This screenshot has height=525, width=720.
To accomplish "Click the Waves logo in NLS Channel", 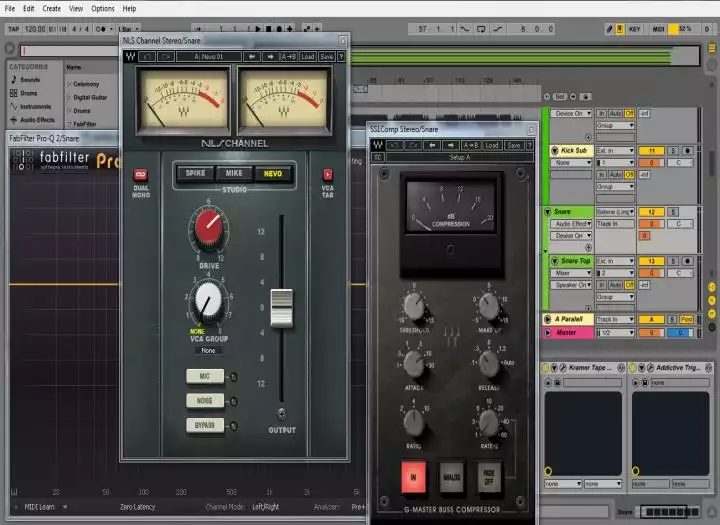I will point(130,56).
